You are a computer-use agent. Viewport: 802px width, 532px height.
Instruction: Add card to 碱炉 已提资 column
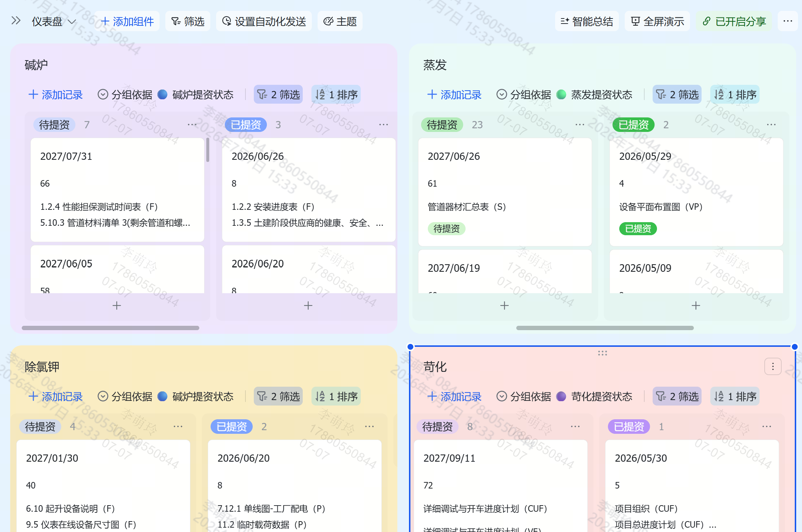pyautogui.click(x=308, y=306)
